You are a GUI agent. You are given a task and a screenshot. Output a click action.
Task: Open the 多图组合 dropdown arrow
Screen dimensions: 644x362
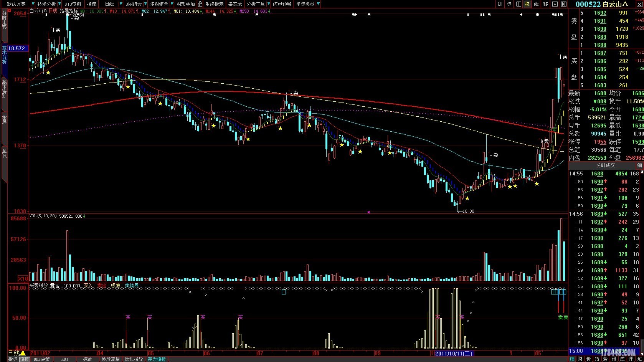point(171,4)
